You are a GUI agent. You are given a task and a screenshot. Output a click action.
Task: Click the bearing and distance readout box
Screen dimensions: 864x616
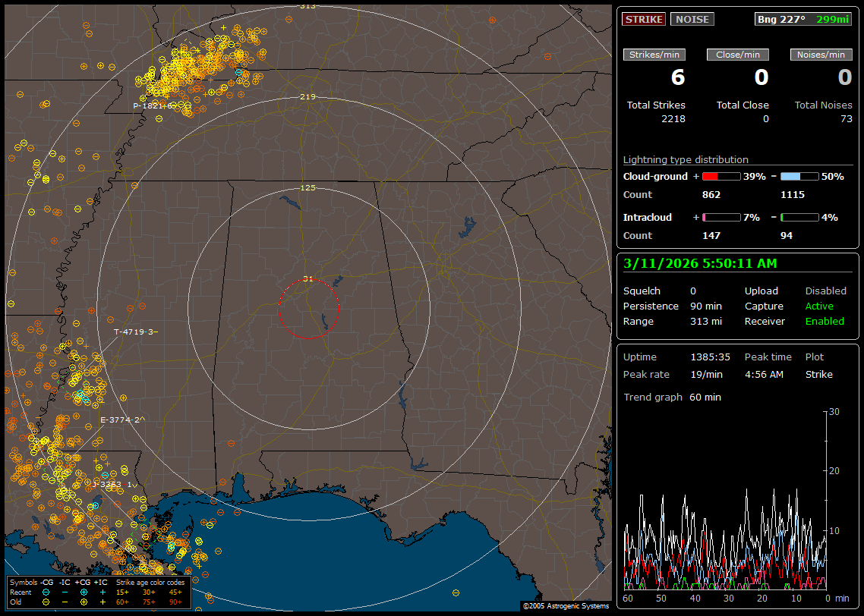(x=803, y=19)
